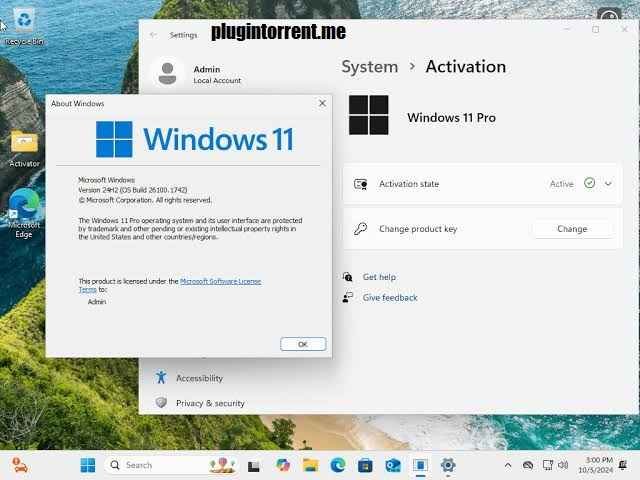
Task: Click the System breadcrumb
Action: pyautogui.click(x=369, y=67)
